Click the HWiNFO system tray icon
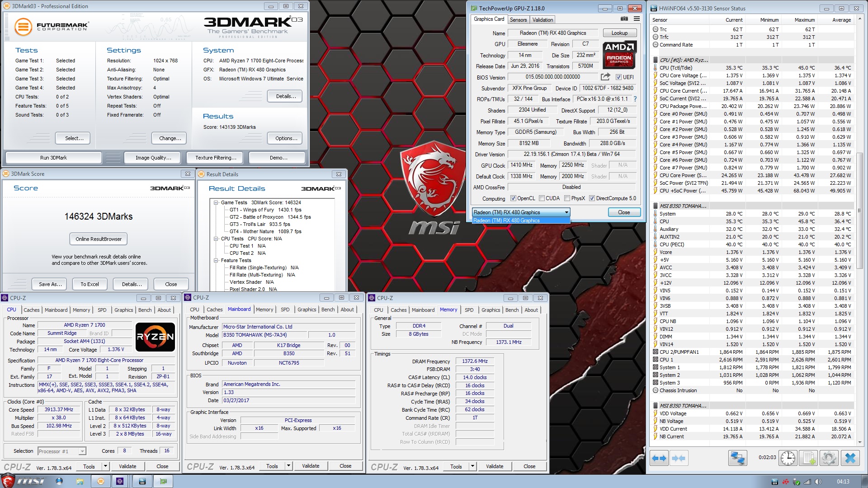 [x=774, y=482]
